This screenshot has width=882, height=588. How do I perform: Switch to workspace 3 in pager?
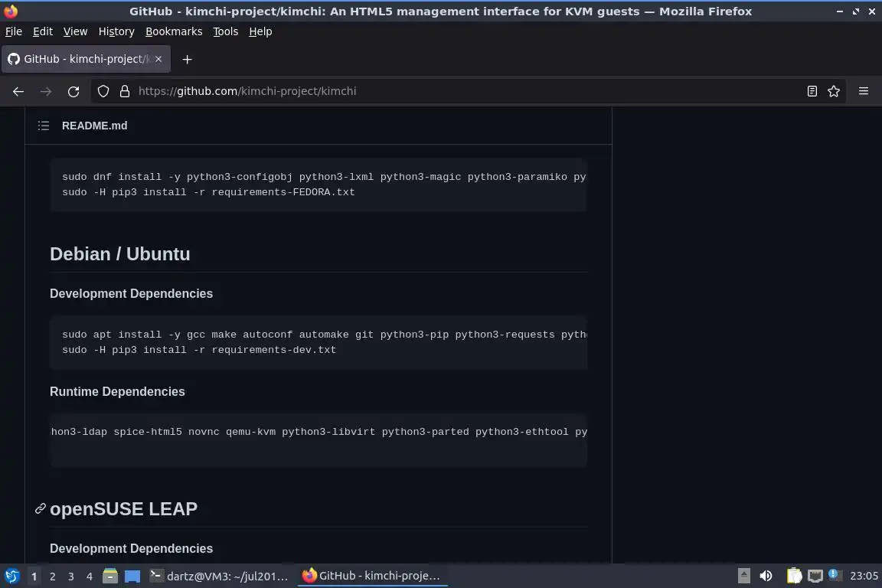coord(71,577)
